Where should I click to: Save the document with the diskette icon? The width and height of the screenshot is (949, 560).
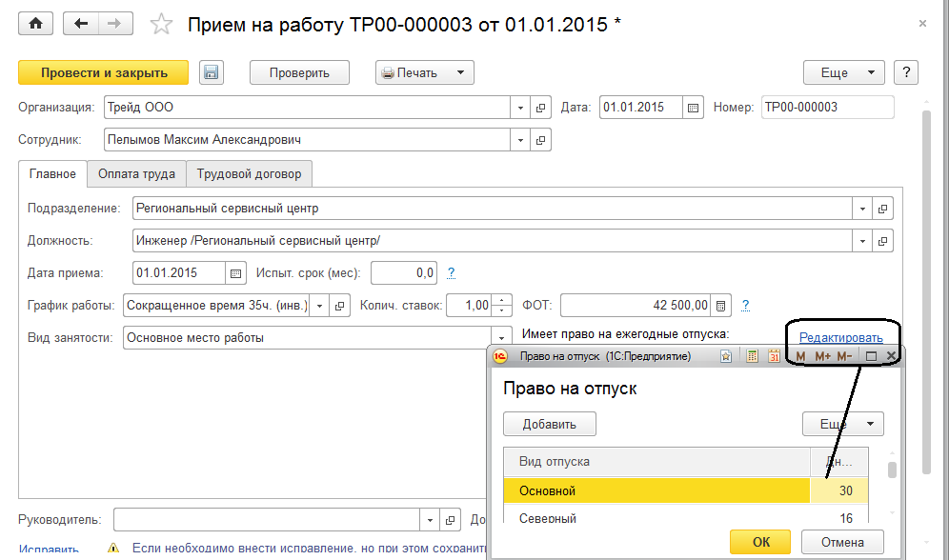point(212,72)
